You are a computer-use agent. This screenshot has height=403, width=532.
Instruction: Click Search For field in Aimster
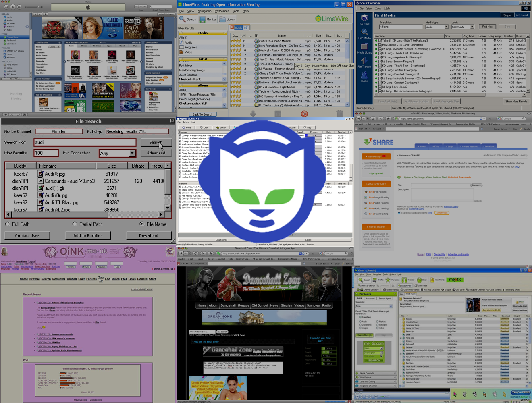(85, 142)
